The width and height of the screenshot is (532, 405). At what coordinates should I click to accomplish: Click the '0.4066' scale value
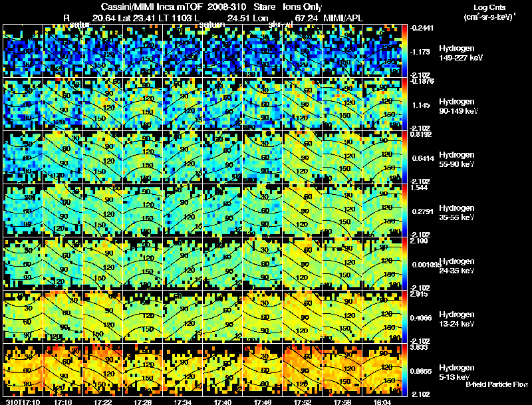421,318
